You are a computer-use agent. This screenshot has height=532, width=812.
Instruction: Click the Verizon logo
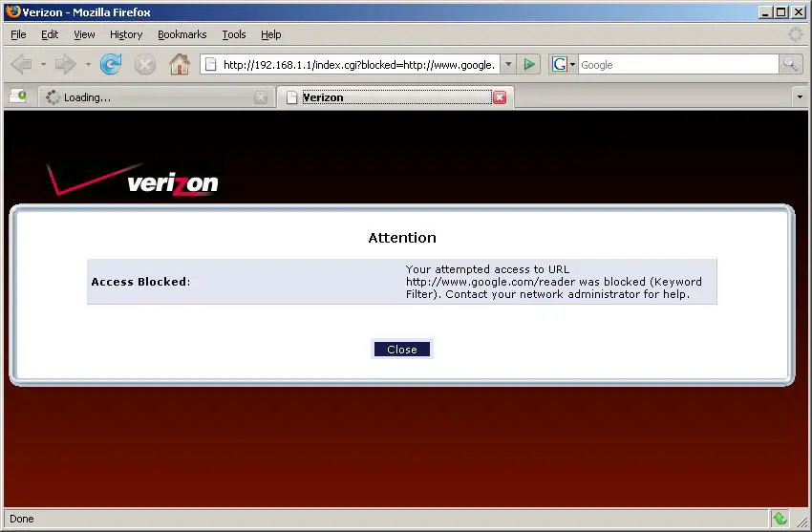click(133, 181)
